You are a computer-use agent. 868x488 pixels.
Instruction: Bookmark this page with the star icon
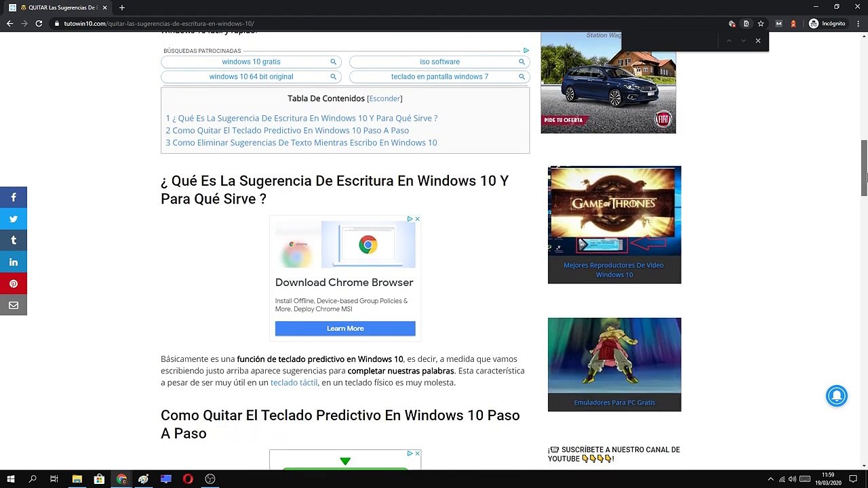point(761,24)
